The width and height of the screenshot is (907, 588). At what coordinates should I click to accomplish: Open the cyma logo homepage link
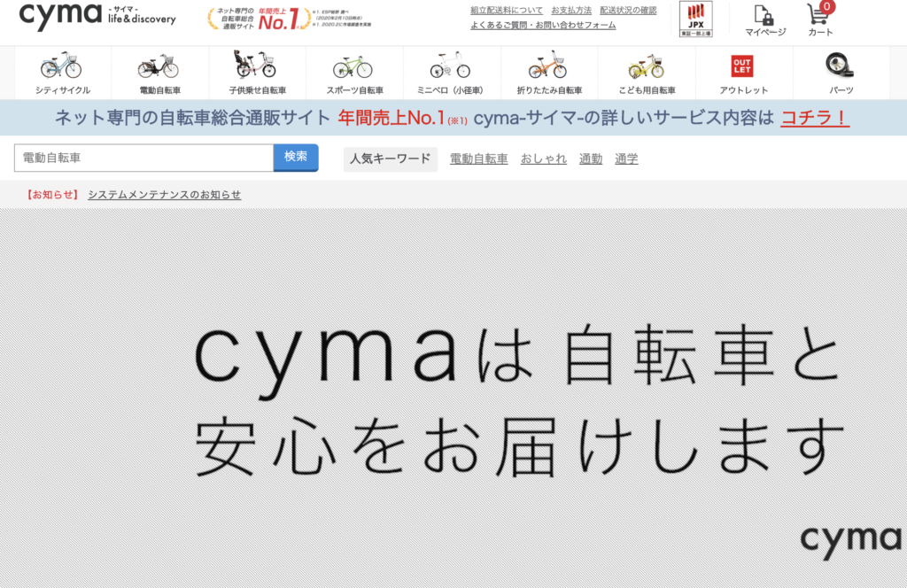click(97, 16)
